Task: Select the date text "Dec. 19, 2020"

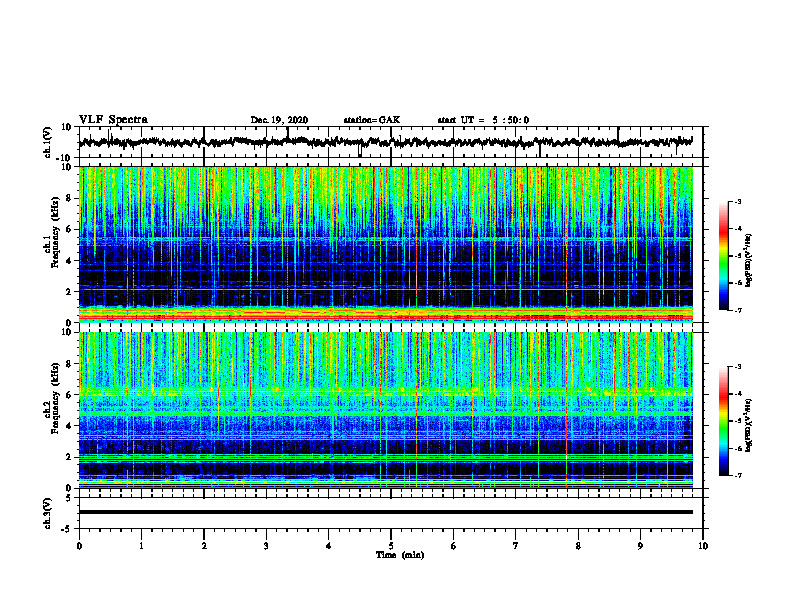Action: 279,120
